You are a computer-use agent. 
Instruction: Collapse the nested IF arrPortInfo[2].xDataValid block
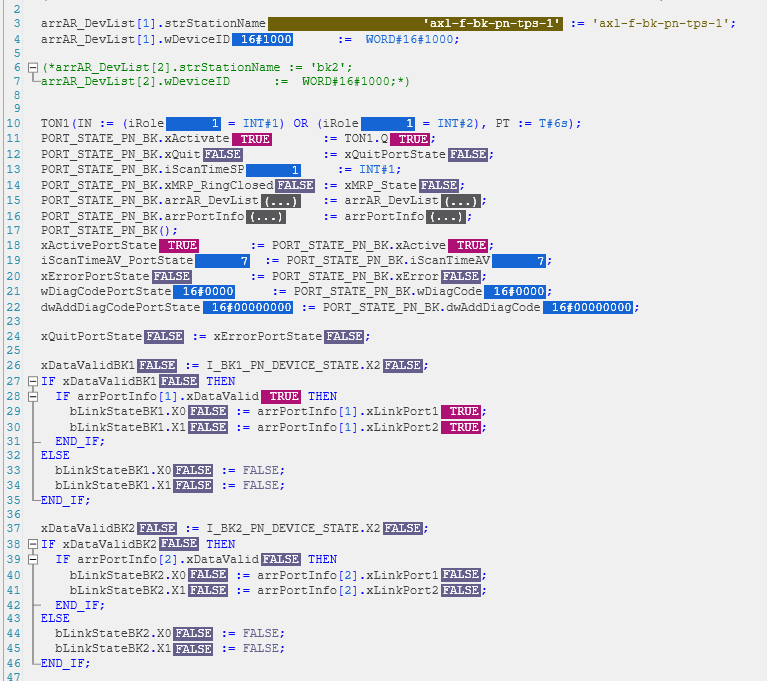click(47, 560)
